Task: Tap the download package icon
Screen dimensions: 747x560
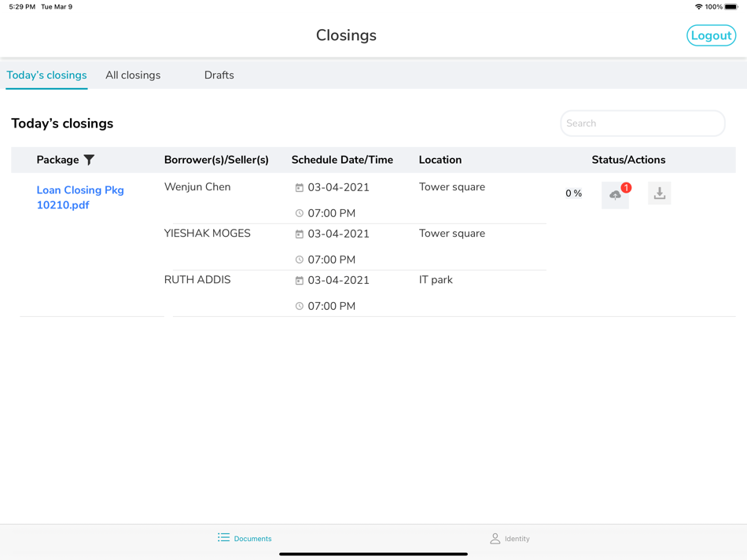Action: (x=660, y=193)
